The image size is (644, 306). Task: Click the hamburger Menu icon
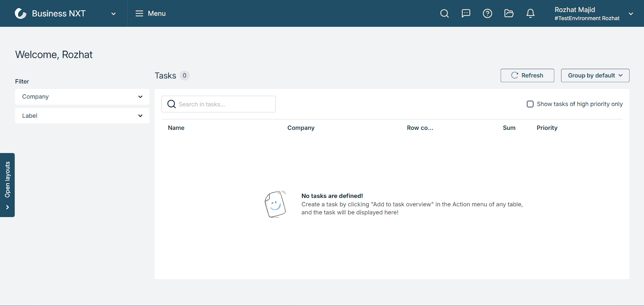[139, 13]
